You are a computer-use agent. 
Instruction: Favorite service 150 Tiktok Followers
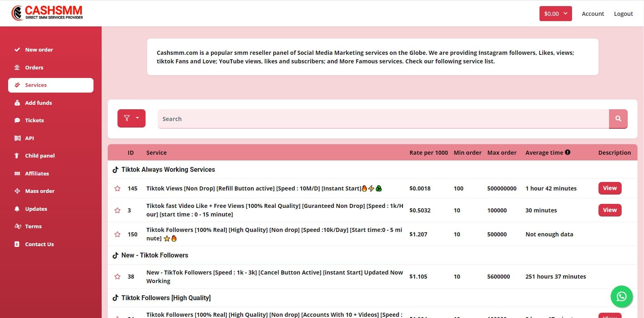pos(117,234)
